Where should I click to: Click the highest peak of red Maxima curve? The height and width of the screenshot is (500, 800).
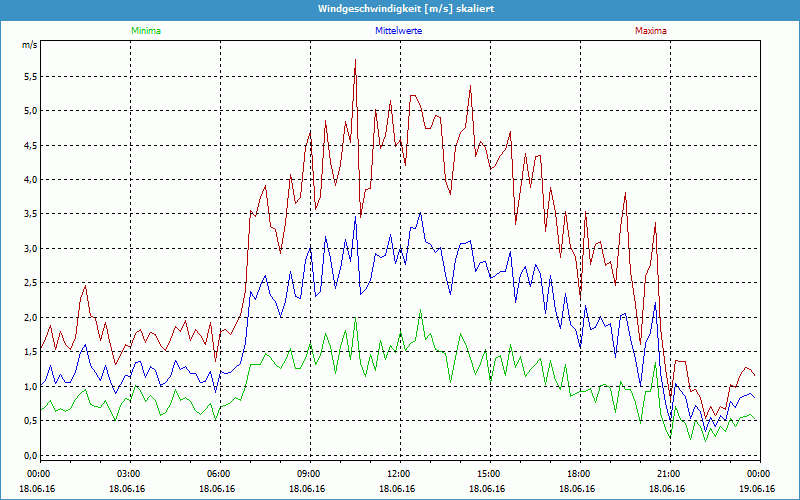tap(355, 60)
